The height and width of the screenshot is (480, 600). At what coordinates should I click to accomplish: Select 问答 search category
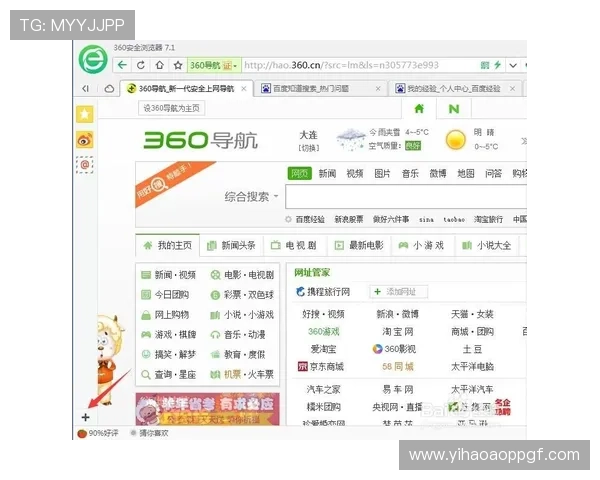click(493, 173)
